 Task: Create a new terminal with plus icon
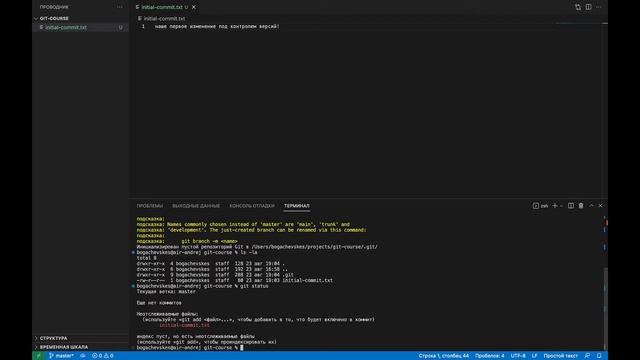point(555,206)
